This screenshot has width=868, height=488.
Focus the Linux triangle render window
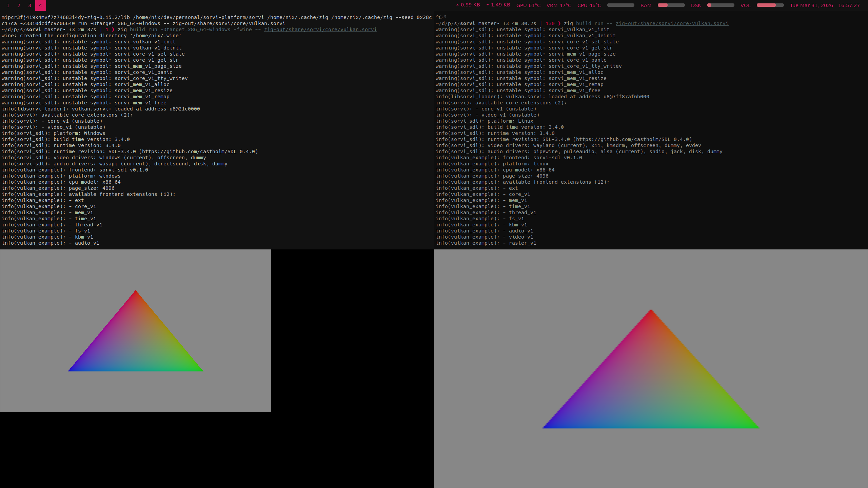651,369
